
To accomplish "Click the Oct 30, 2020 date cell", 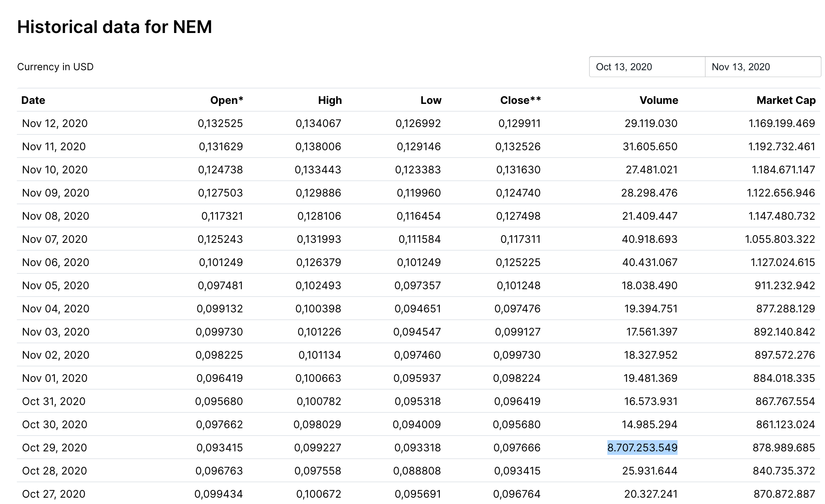I will pyautogui.click(x=54, y=425).
